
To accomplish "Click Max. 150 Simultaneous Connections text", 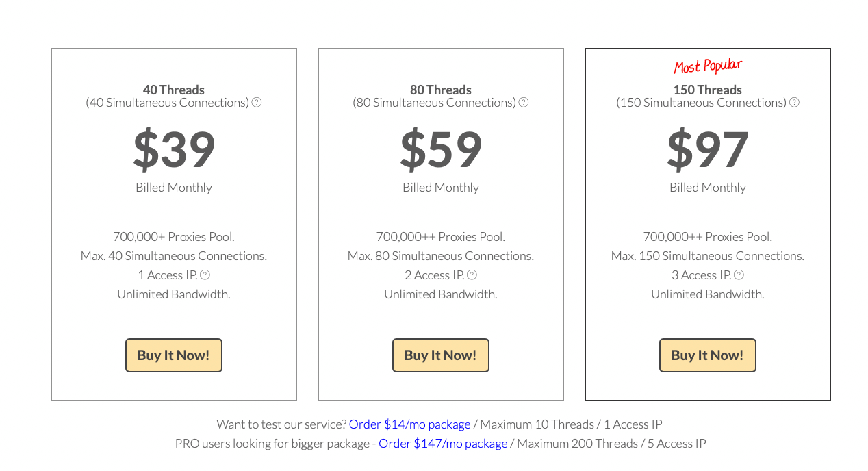I will [708, 256].
